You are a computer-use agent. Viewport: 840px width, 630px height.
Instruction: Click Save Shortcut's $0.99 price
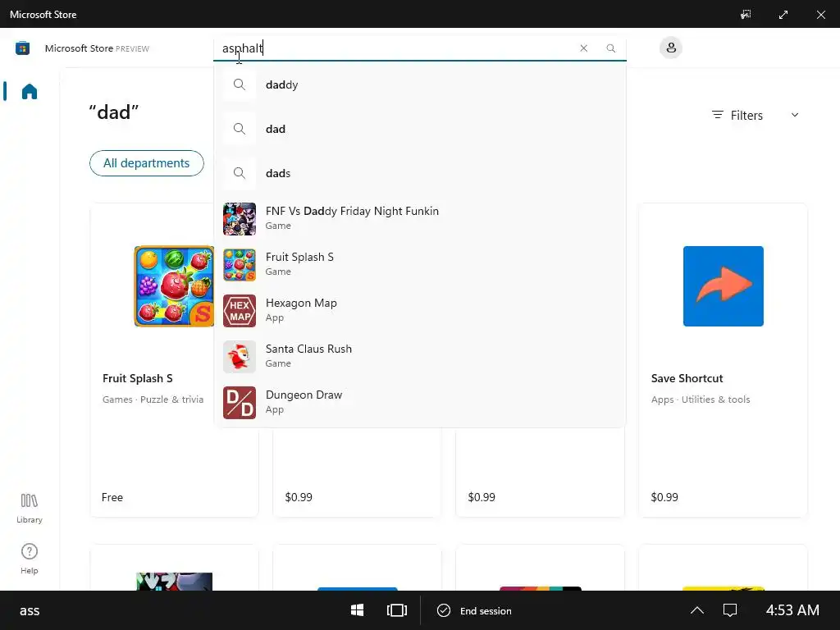664,497
